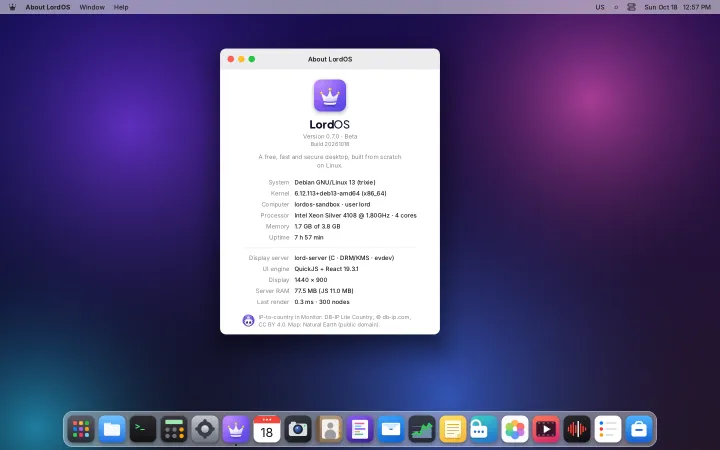
Task: Click the Build number line
Action: (x=330, y=144)
